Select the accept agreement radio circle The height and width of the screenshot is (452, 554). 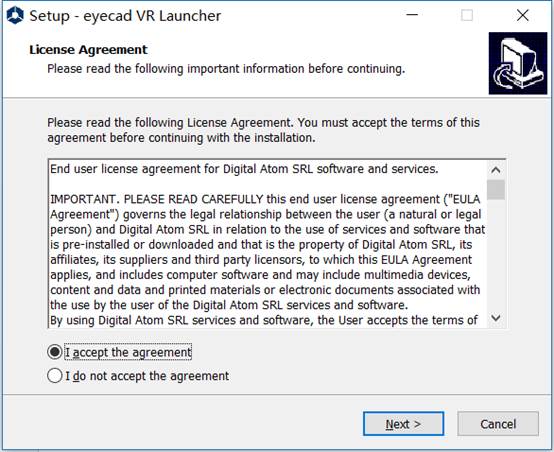click(55, 352)
